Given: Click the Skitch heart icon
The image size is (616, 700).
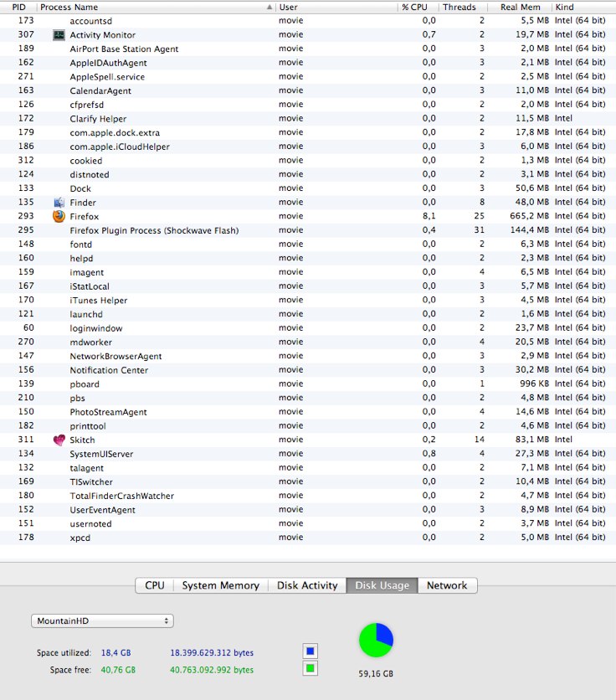Looking at the screenshot, I should click(59, 440).
